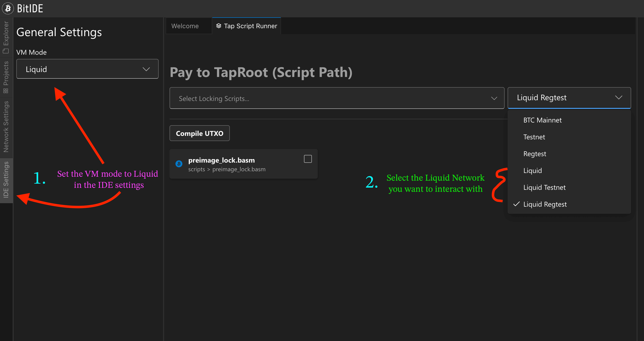This screenshot has height=341, width=644.
Task: Click the Pay to TapRoot (Script Path) heading
Action: (x=261, y=73)
